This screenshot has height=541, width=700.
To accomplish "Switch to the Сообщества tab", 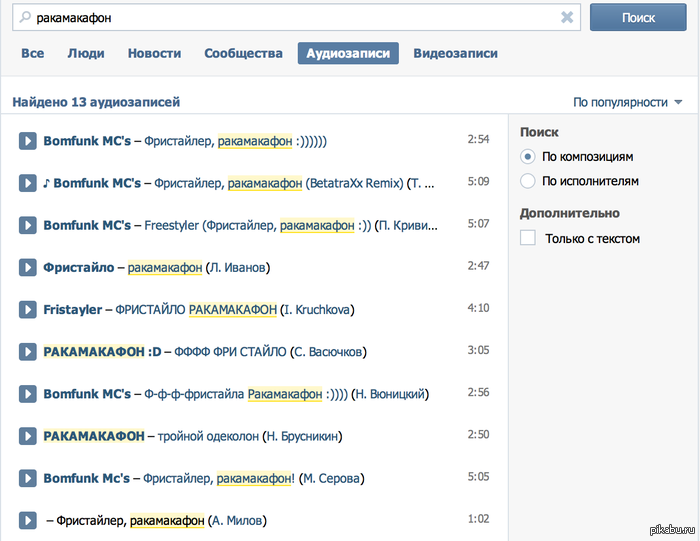I will [243, 53].
